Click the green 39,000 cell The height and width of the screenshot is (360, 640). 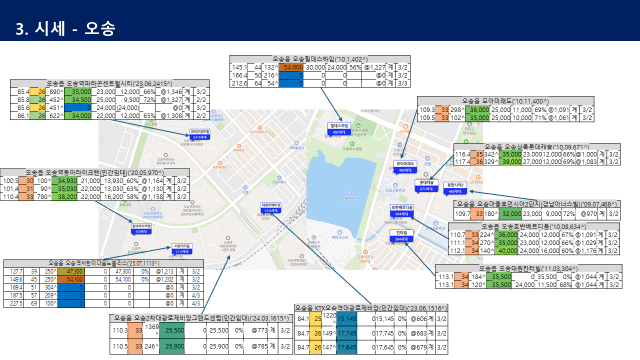point(510,162)
